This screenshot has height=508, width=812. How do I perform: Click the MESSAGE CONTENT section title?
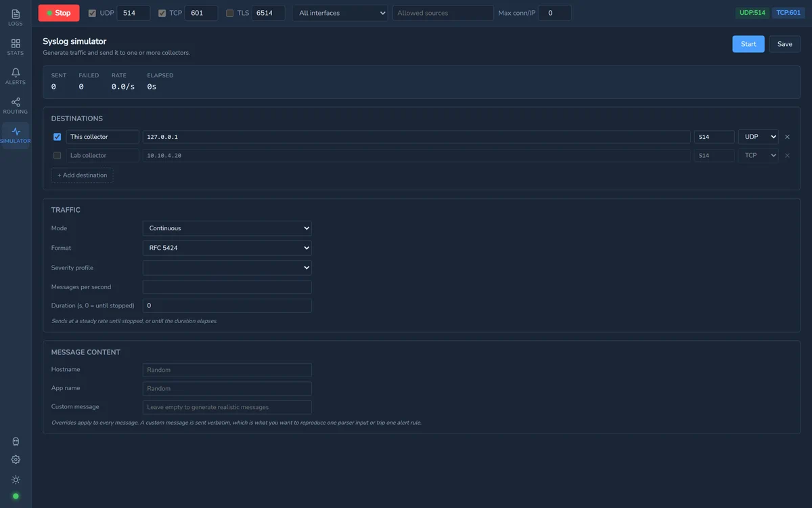coord(86,352)
